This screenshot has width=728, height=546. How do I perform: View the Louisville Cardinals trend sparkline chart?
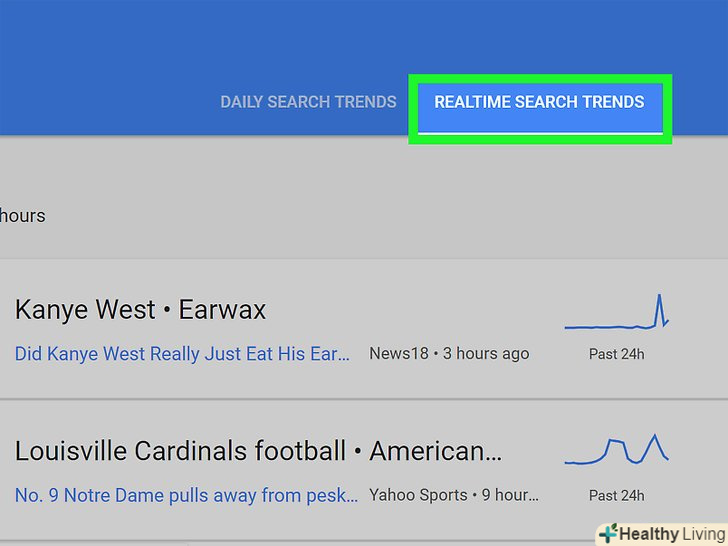coord(616,451)
